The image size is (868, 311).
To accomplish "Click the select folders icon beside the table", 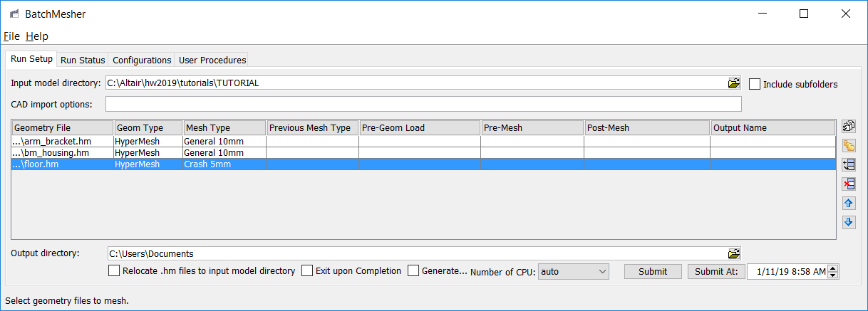I will coord(849,146).
